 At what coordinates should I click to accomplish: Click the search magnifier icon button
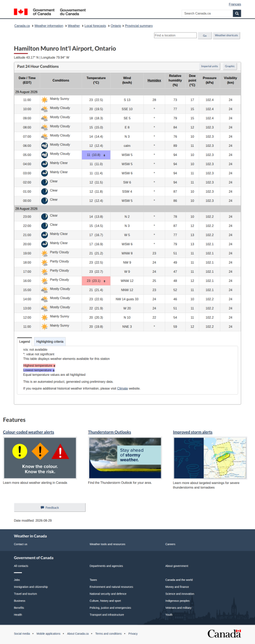point(237,13)
